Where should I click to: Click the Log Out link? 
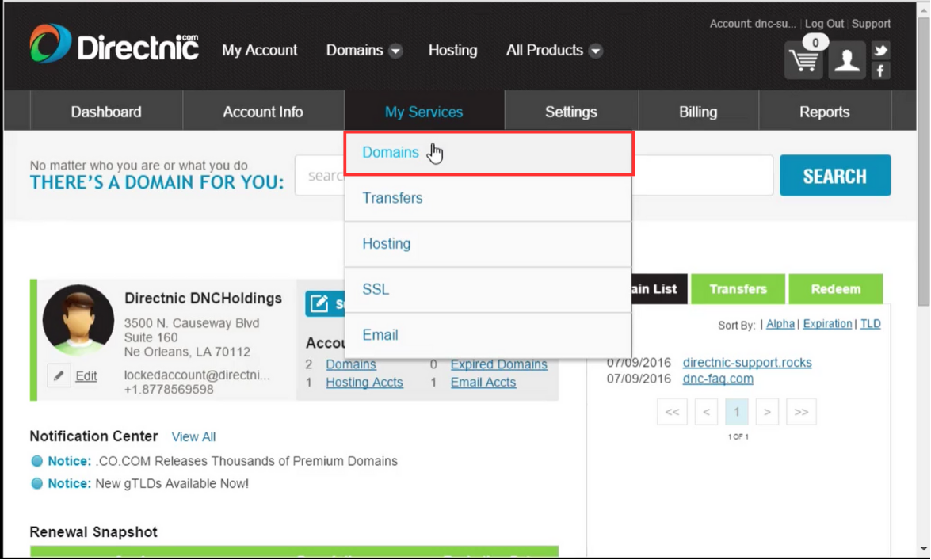click(824, 24)
